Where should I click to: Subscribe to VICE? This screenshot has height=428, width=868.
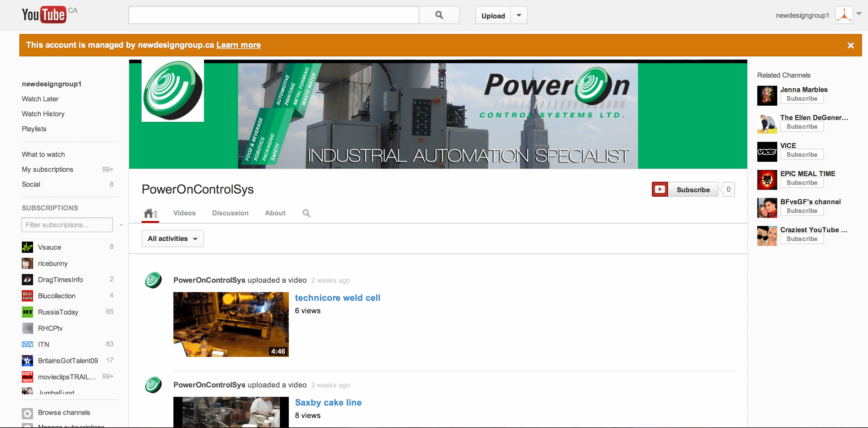point(802,155)
